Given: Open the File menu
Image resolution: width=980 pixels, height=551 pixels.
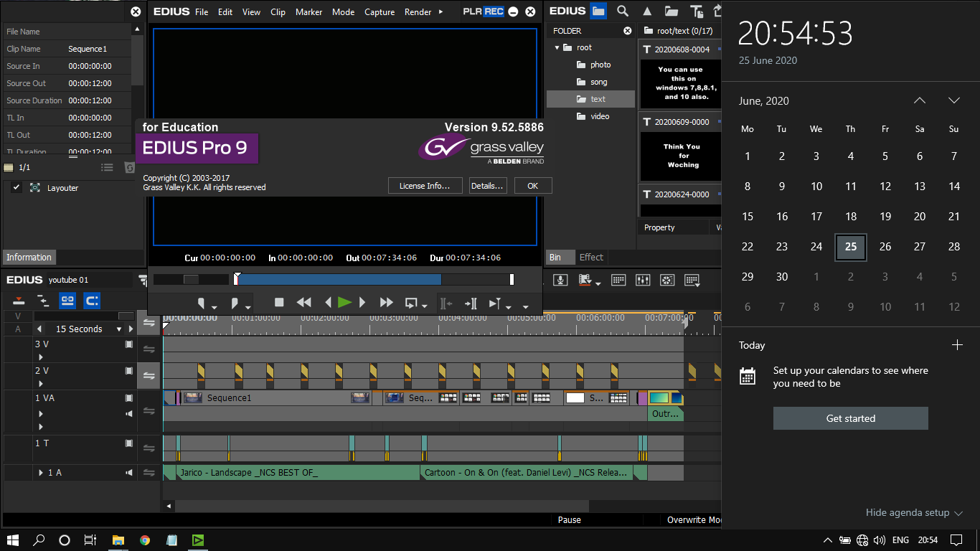Looking at the screenshot, I should [x=202, y=12].
